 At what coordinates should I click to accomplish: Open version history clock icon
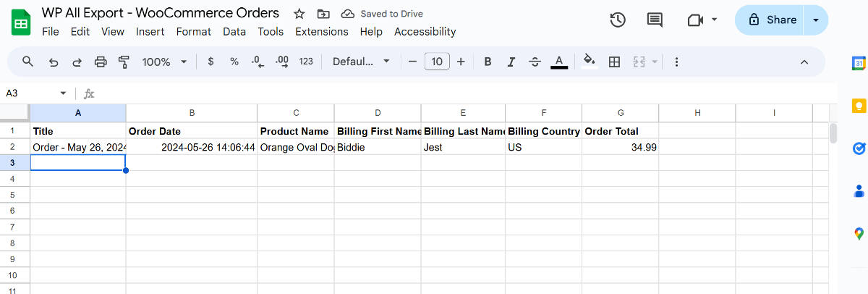pyautogui.click(x=618, y=20)
